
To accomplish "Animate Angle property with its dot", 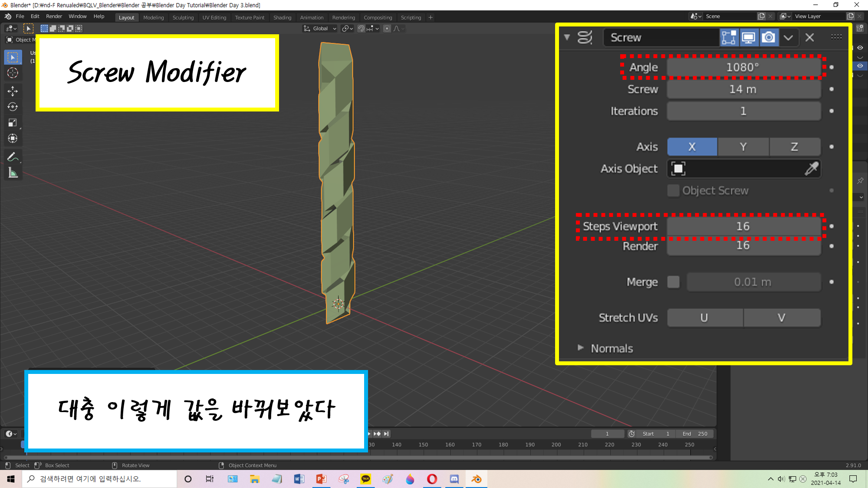I will point(831,67).
